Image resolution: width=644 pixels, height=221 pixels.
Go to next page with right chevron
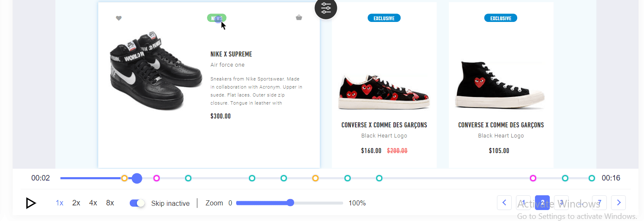pos(619,203)
